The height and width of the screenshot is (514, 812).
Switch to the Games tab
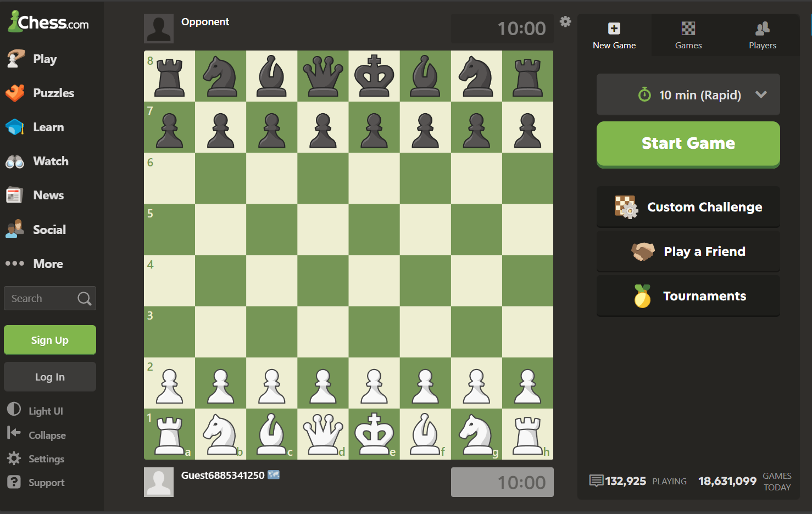688,35
